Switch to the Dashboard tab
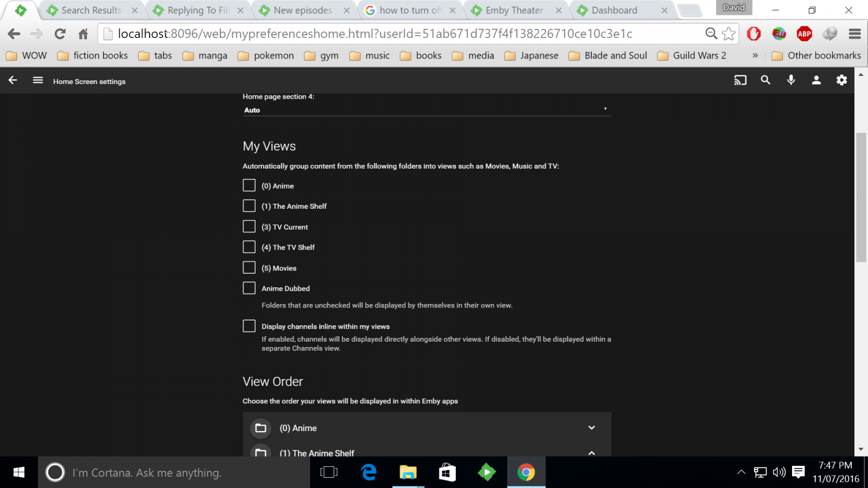This screenshot has width=868, height=488. (622, 10)
